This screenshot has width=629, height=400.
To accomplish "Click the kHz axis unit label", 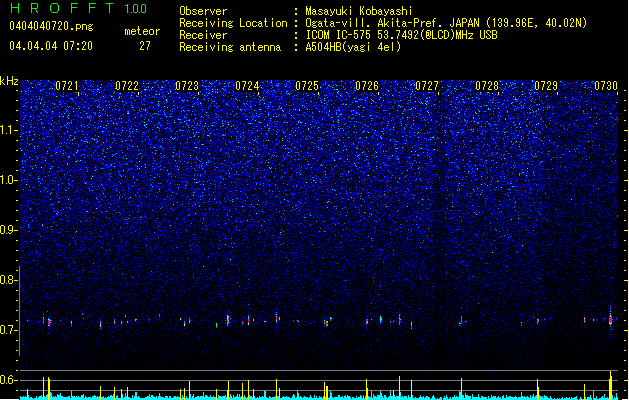I will click(9, 81).
